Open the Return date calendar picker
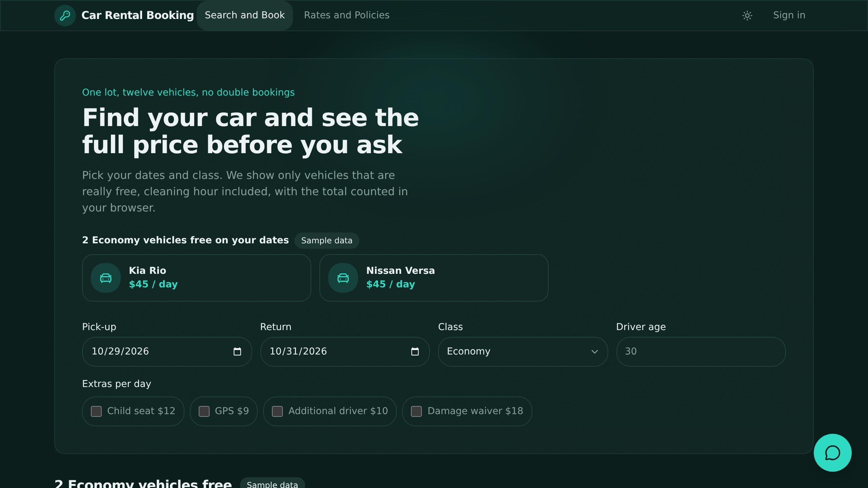Image resolution: width=868 pixels, height=488 pixels. (415, 351)
